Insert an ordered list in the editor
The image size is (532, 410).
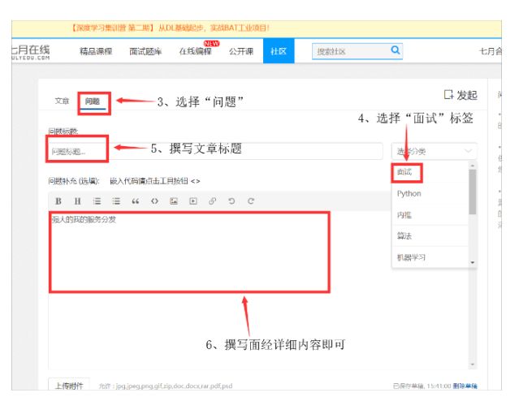[x=97, y=201]
